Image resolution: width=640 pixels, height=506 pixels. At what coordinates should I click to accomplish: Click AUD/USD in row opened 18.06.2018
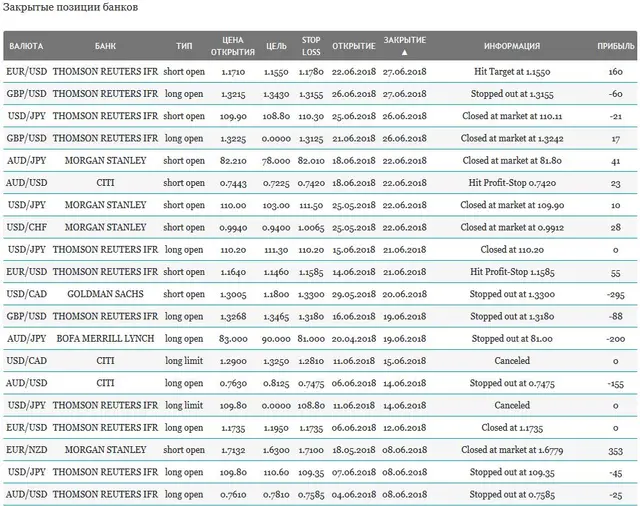[27, 183]
